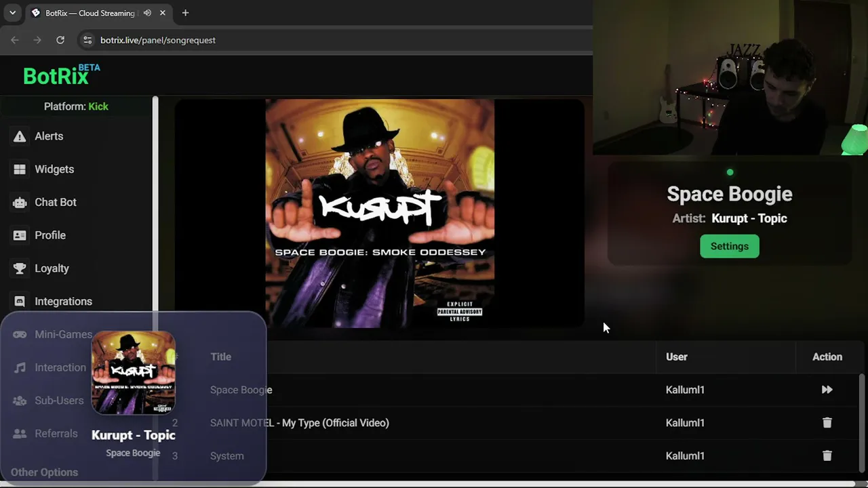Click the Artist Kurupt - Topic text
The image size is (868, 488).
730,218
